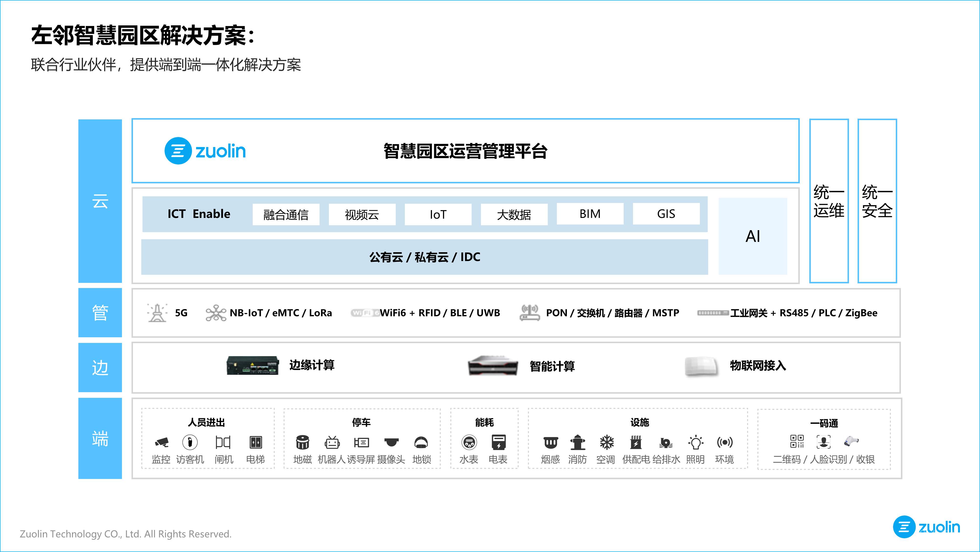The height and width of the screenshot is (552, 980).
Task: Click the edge computing device image
Action: (x=253, y=365)
